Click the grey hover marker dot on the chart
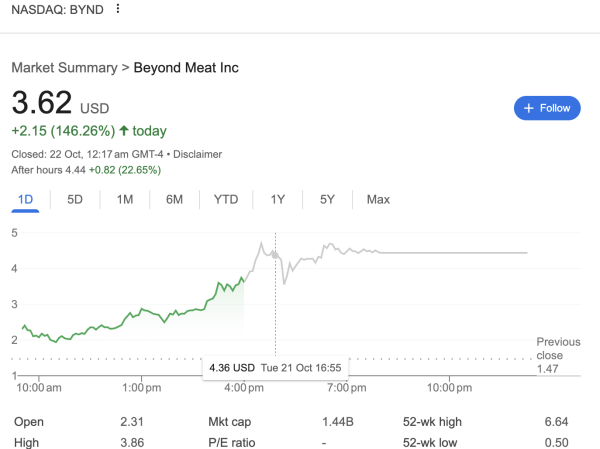The width and height of the screenshot is (600, 449). pos(275,255)
